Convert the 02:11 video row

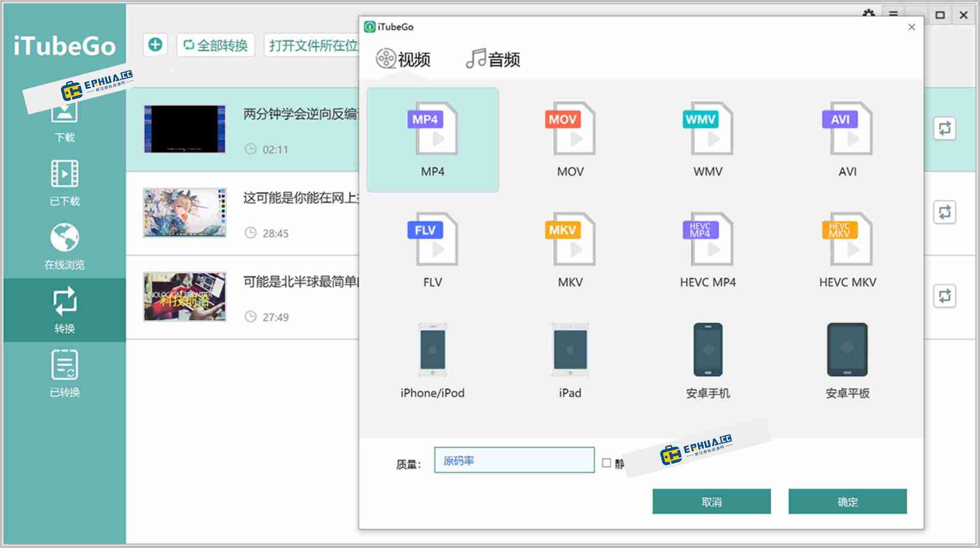(944, 128)
